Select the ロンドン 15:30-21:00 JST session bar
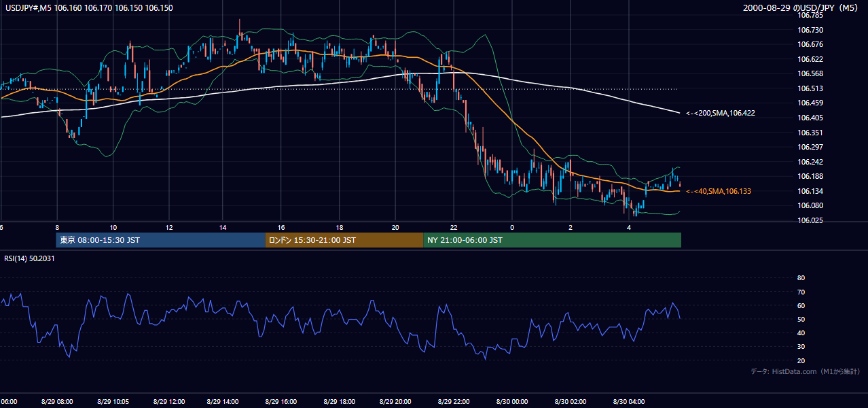 pyautogui.click(x=344, y=240)
